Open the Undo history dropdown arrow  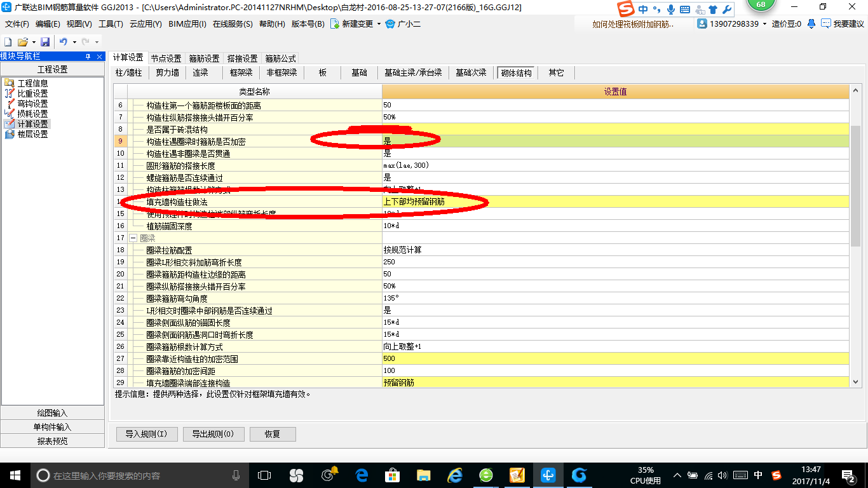(x=74, y=42)
